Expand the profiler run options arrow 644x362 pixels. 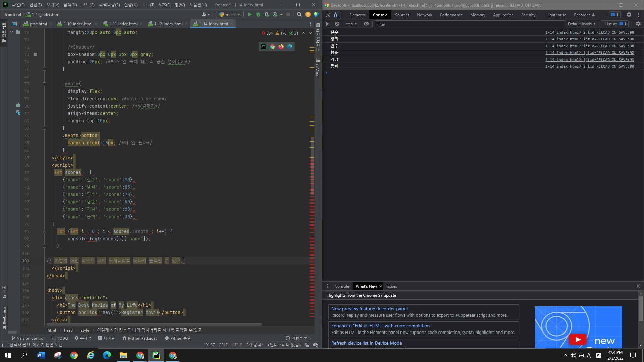(x=281, y=15)
